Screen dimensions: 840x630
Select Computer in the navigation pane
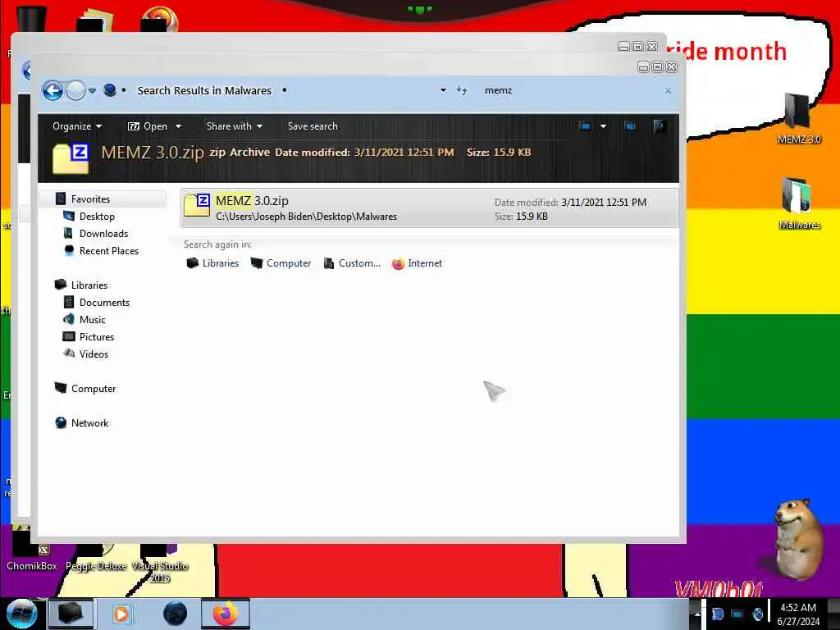coord(94,388)
